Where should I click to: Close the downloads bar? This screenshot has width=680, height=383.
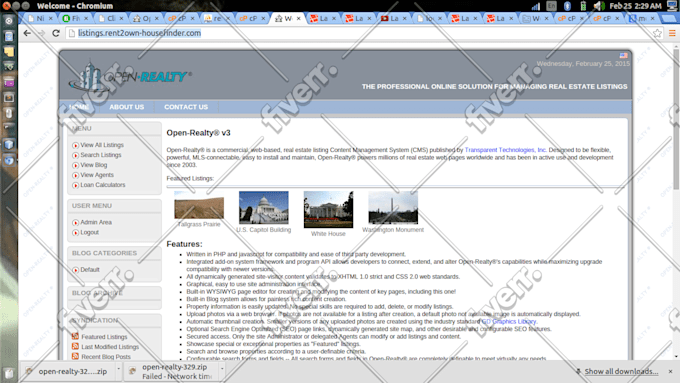coord(670,371)
